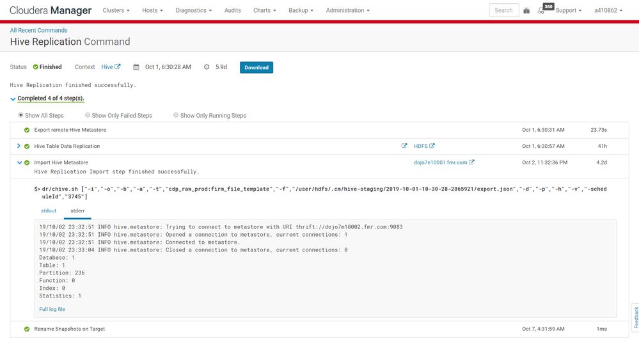Open the Clusters dropdown menu

[x=116, y=11]
